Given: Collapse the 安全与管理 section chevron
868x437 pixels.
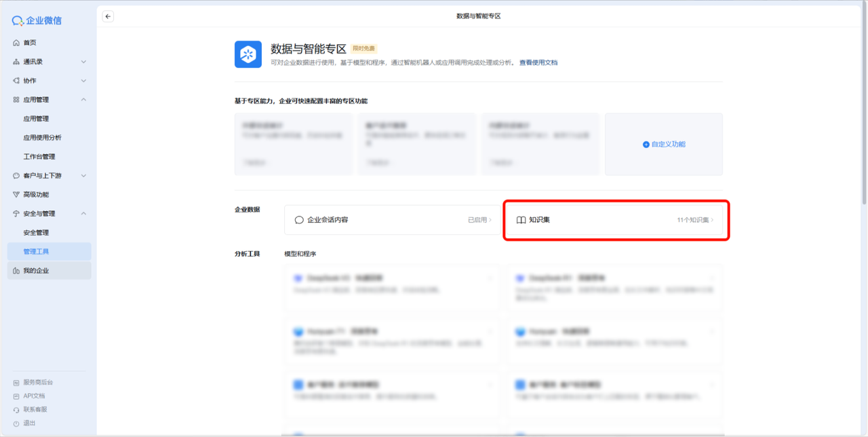Looking at the screenshot, I should pos(83,214).
